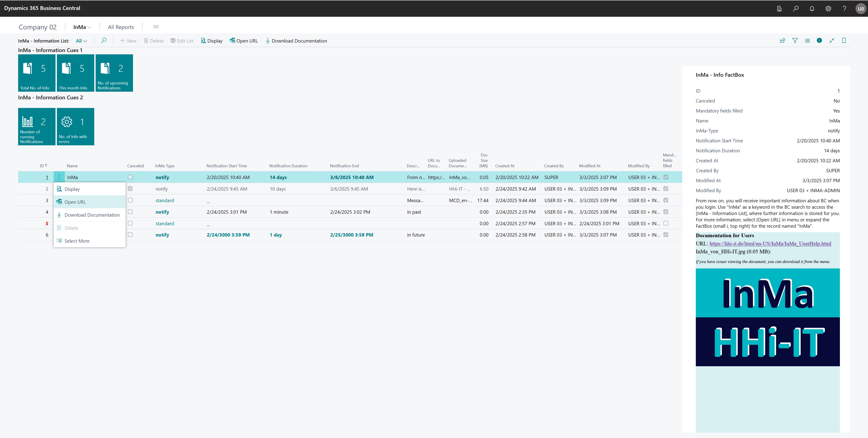Screen dimensions: 868x438
Task: Toggle the filter pane funnel icon
Action: coord(795,41)
